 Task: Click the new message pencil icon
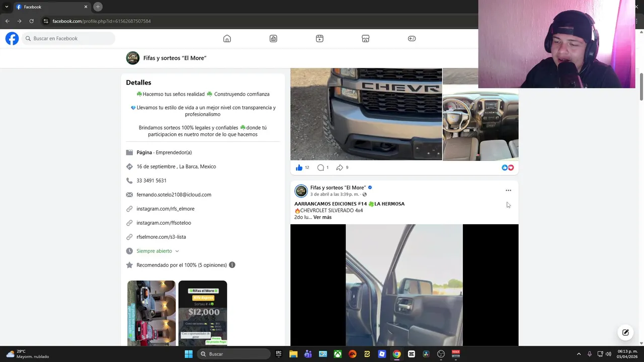(x=625, y=332)
